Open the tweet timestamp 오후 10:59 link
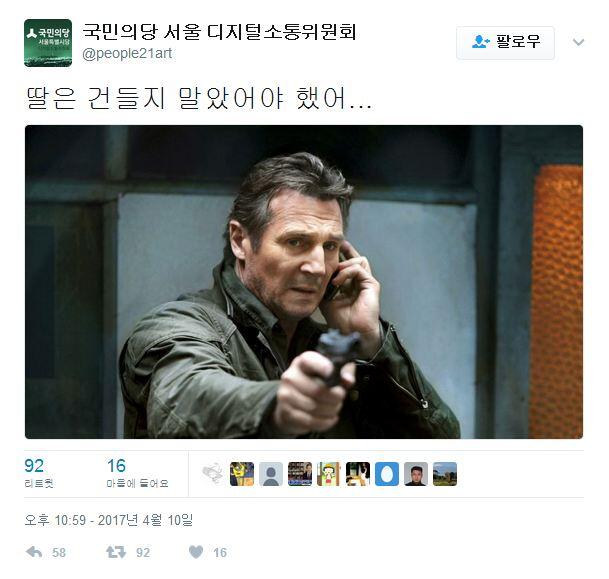 pos(109,520)
